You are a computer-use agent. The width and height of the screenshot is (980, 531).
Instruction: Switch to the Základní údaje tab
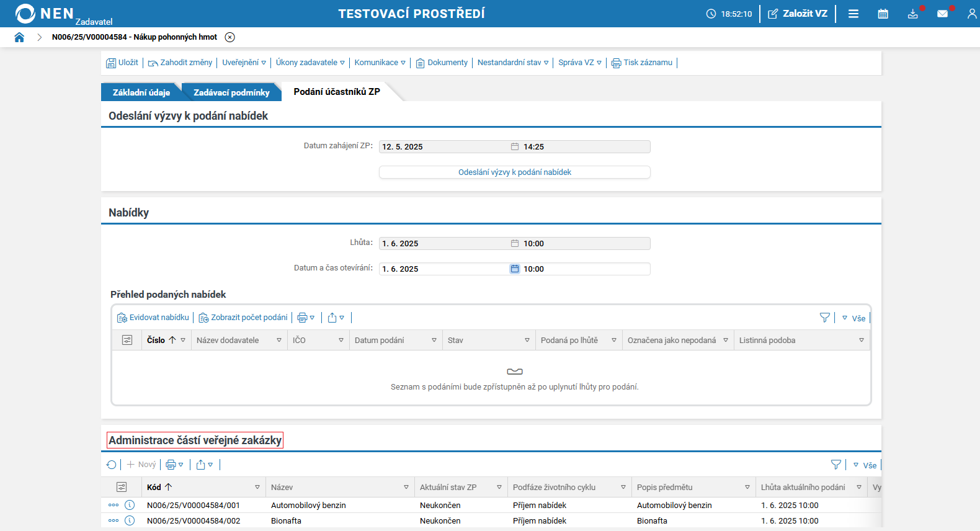(x=141, y=92)
